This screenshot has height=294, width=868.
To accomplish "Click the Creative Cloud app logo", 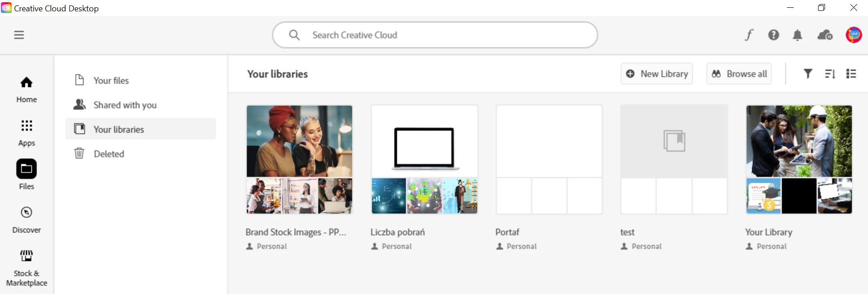I will (x=6, y=8).
